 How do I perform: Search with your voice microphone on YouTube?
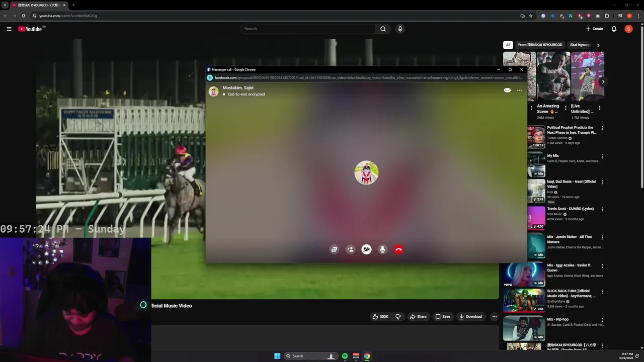click(x=400, y=29)
